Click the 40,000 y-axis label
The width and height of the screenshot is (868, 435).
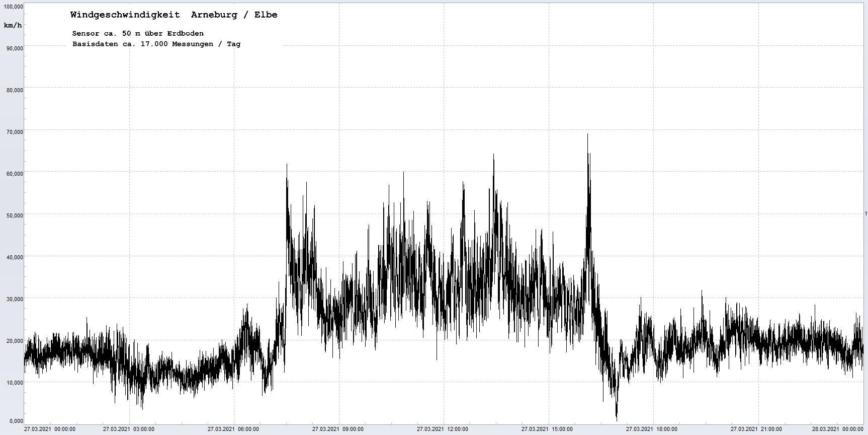pos(14,257)
